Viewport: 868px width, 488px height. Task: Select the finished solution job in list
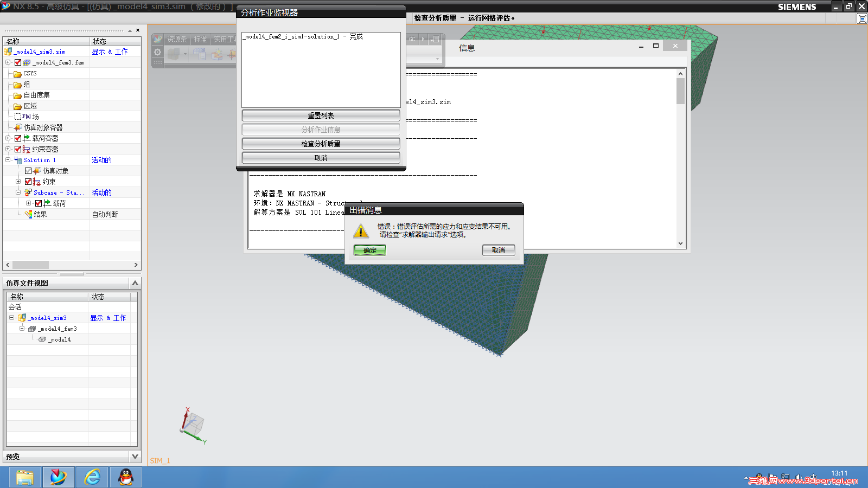coord(303,37)
